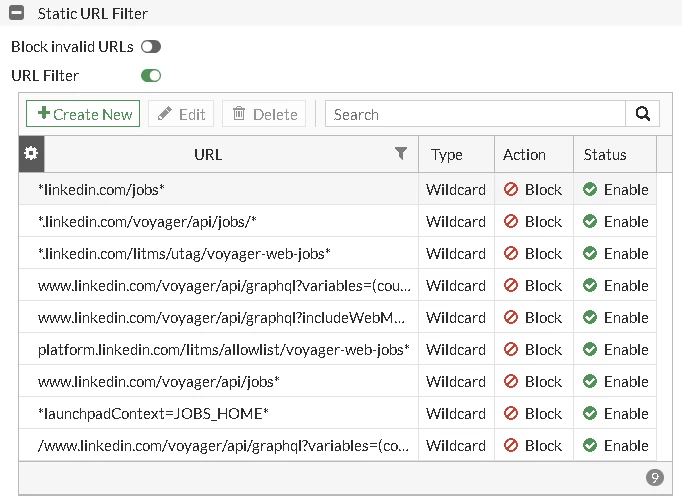This screenshot has width=682, height=499.
Task: Select the platform.linkedin.com allowlist URL row
Action: (338, 349)
